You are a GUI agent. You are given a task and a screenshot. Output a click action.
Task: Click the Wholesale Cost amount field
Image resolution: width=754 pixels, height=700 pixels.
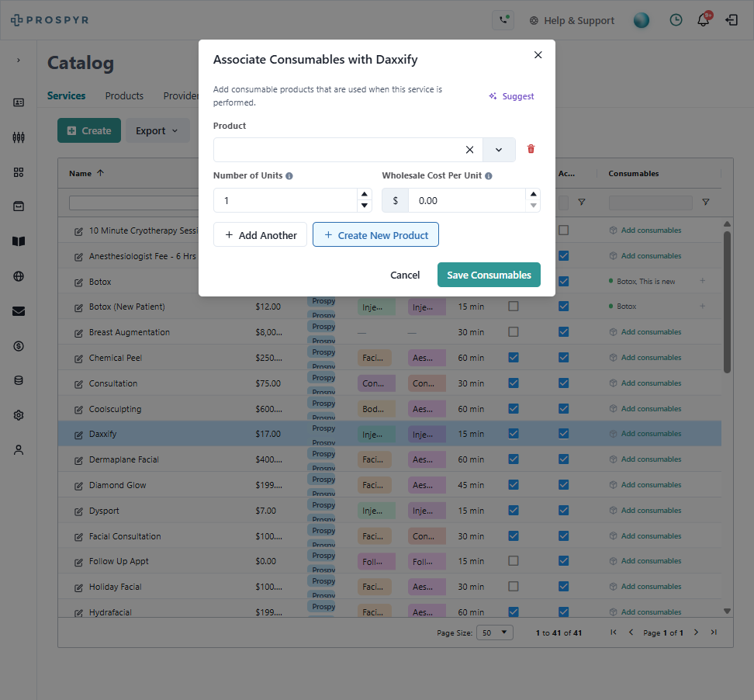click(x=466, y=201)
